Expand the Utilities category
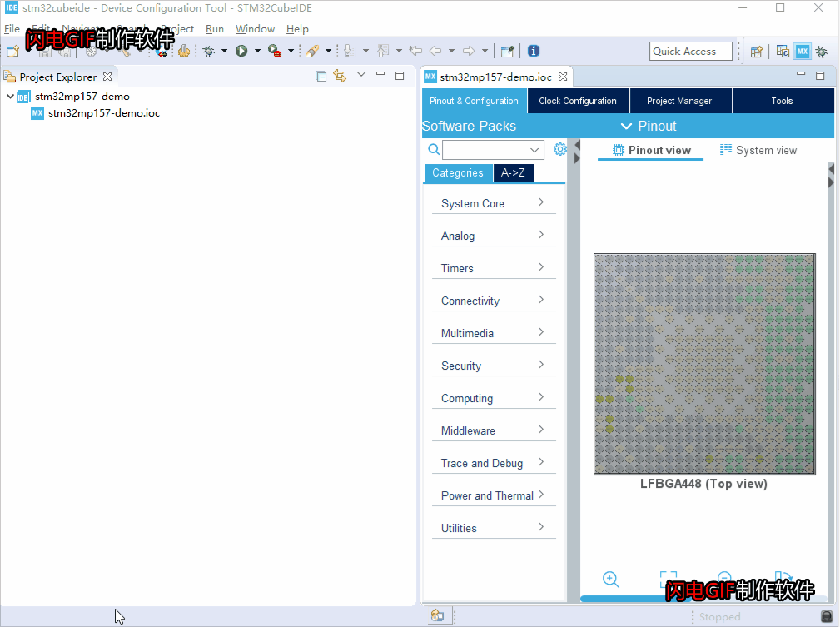Viewport: 840px width, 627px height. point(494,528)
